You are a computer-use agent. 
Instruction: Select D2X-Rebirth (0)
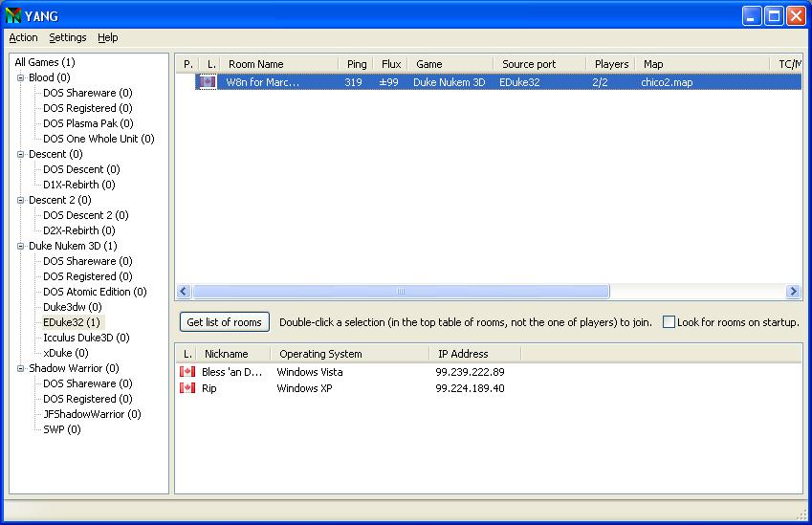[78, 230]
